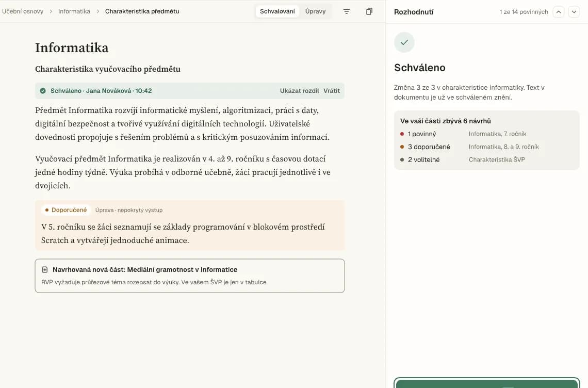
Task: Click the Informatika page heading
Action: 72,47
